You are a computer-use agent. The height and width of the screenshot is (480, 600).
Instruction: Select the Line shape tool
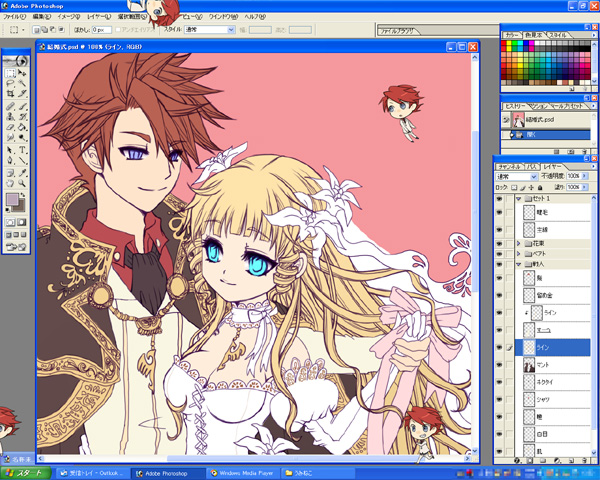point(22,160)
